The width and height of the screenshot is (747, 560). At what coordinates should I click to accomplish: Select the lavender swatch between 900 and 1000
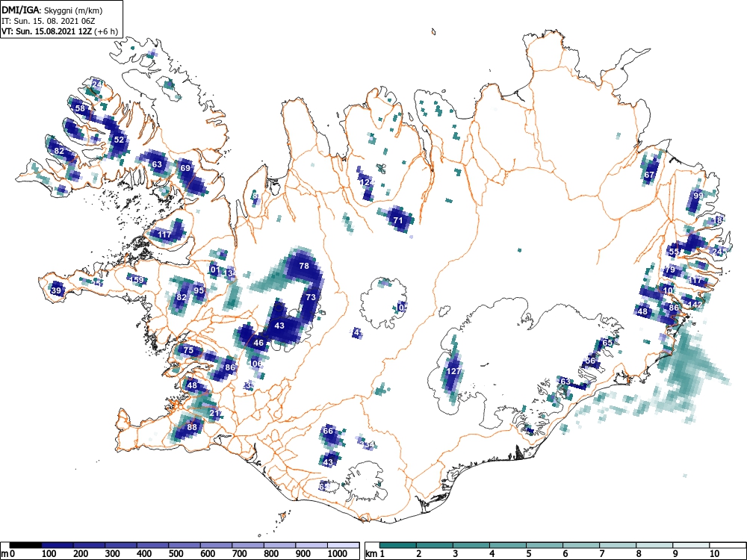[x=311, y=545]
